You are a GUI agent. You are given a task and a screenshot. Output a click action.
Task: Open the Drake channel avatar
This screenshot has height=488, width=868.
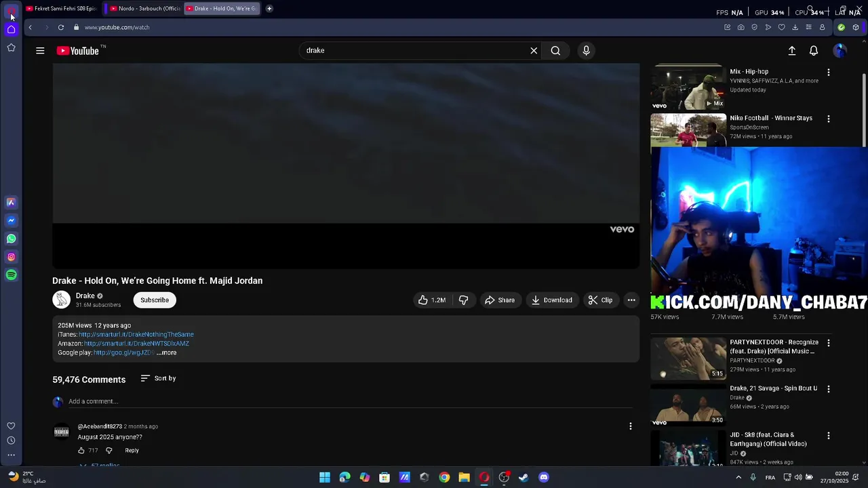(x=61, y=300)
